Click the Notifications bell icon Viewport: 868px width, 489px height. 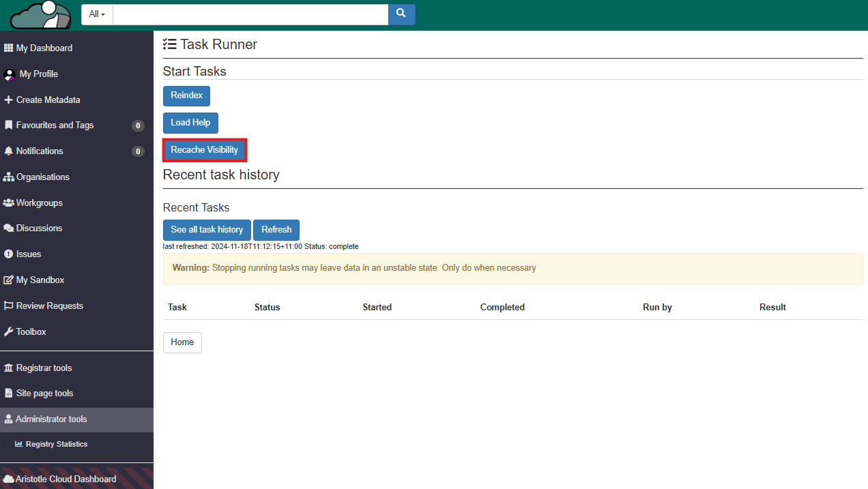8,151
